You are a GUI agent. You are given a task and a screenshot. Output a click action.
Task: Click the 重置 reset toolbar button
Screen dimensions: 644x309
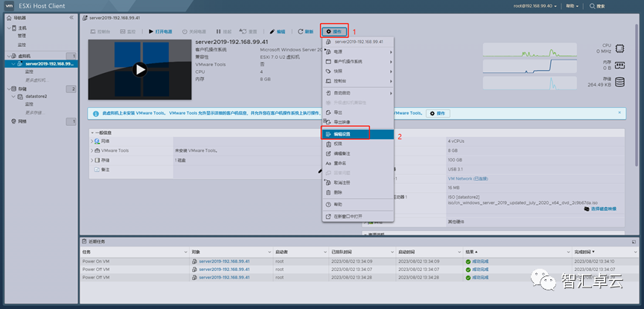pos(249,31)
